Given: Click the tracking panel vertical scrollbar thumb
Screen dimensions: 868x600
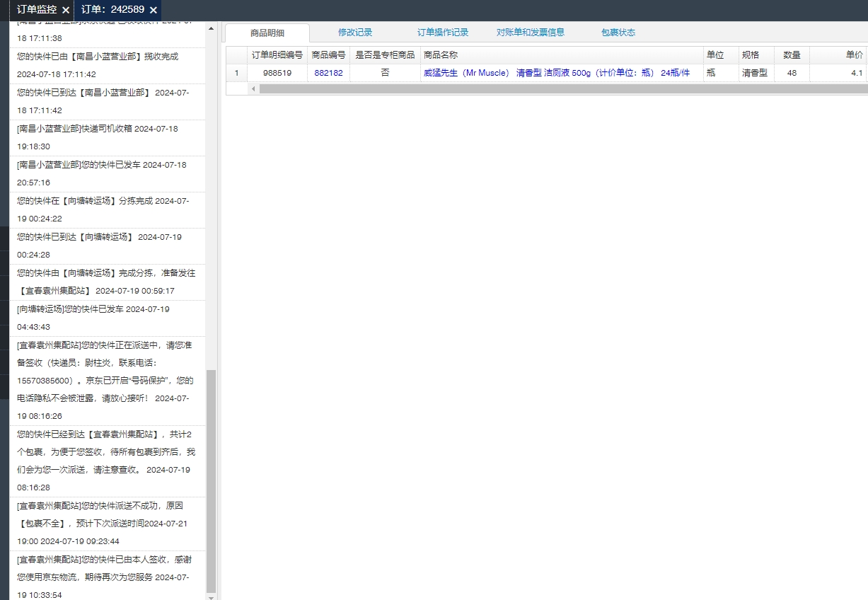Looking at the screenshot, I should [x=211, y=481].
